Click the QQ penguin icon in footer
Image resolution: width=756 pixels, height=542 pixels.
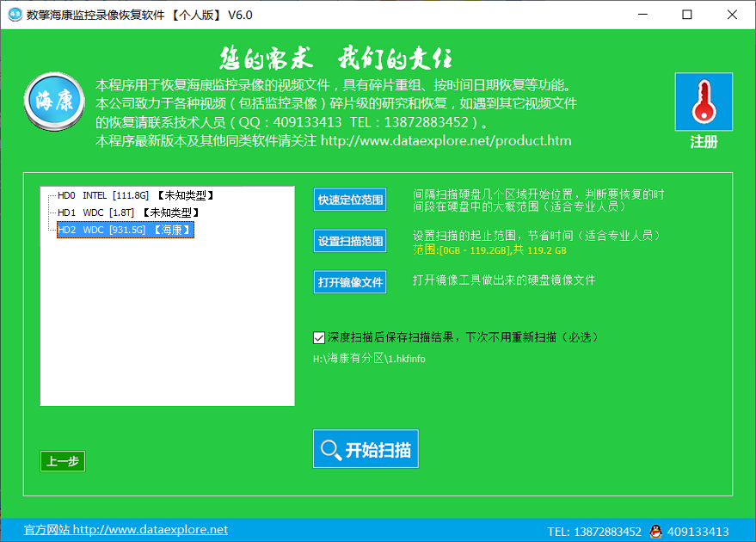(x=655, y=532)
